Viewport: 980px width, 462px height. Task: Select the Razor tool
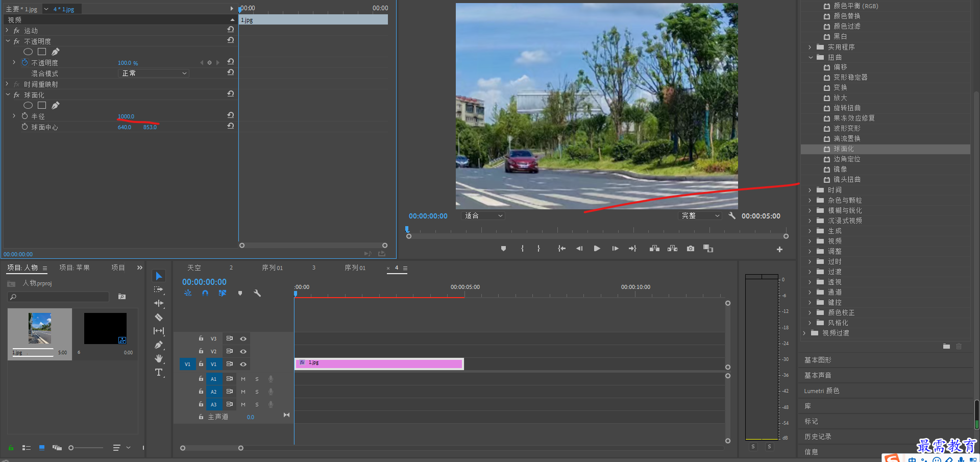pyautogui.click(x=159, y=317)
